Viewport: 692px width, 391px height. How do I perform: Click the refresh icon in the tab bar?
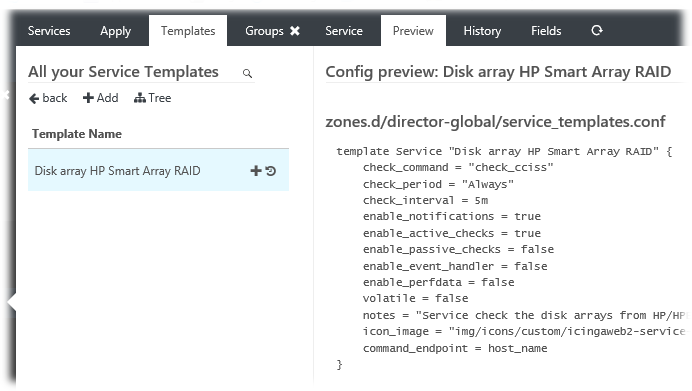(x=597, y=30)
